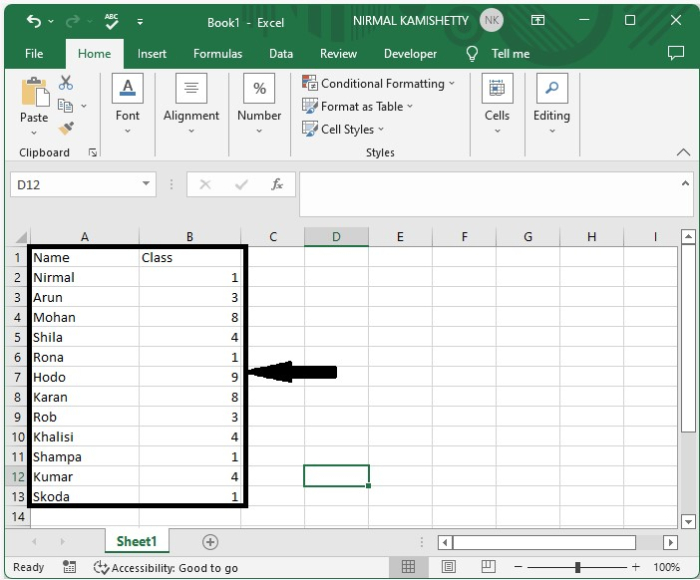Open Customize Quick Access Toolbar arrow
Screen dimensions: 700x580
point(140,21)
